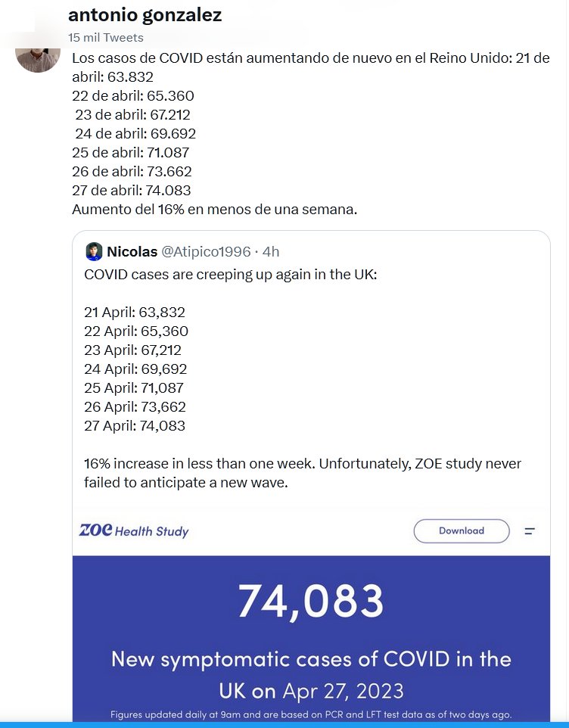Click the 'Aumento del 16%' summary line

[x=214, y=210]
